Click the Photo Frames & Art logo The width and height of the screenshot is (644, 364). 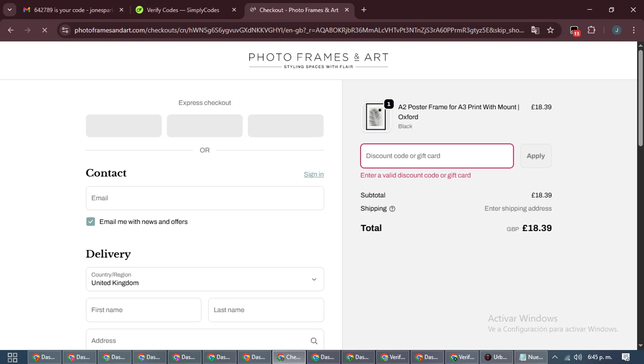tap(319, 61)
